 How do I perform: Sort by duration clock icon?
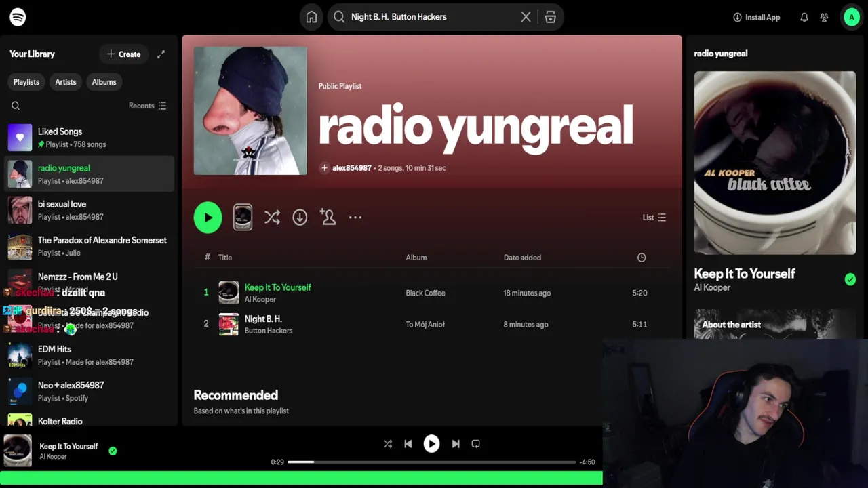coord(642,258)
